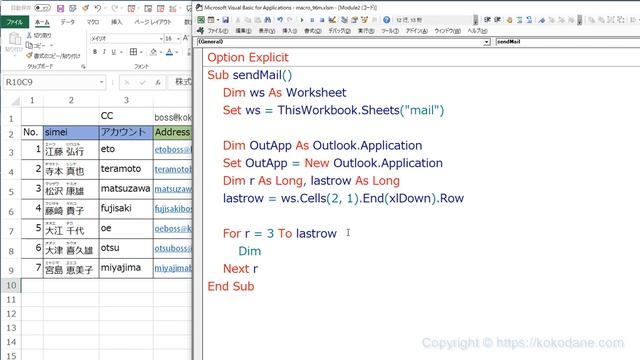Click the miyajimaboss email link in row 9
Image resolution: width=640 pixels, height=360 pixels.
click(x=173, y=268)
